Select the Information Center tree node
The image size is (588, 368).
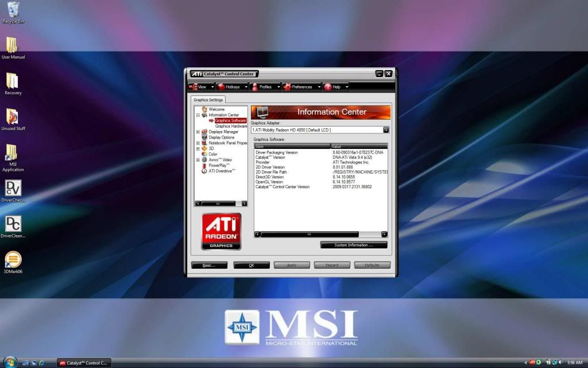pyautogui.click(x=223, y=115)
